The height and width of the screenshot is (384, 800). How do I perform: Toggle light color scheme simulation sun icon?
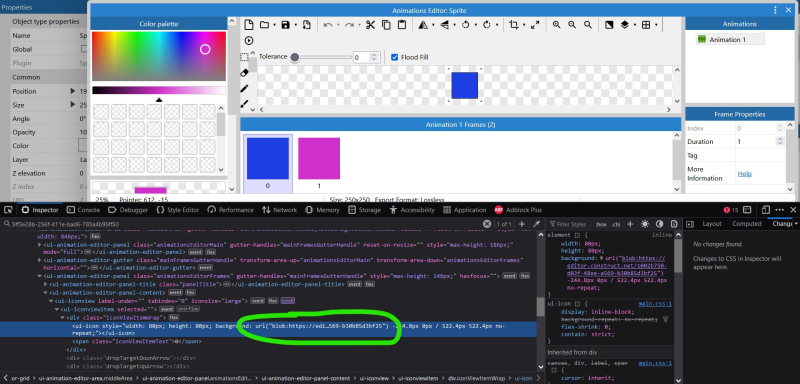[x=645, y=224]
